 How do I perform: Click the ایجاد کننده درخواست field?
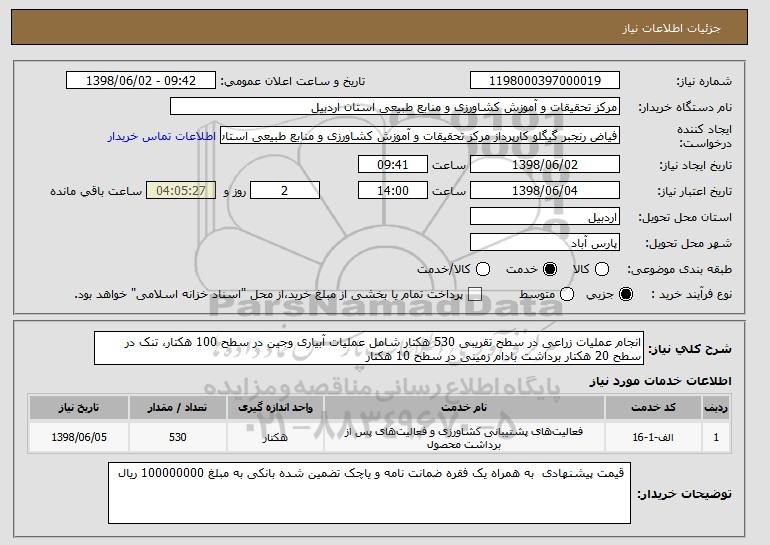420,136
